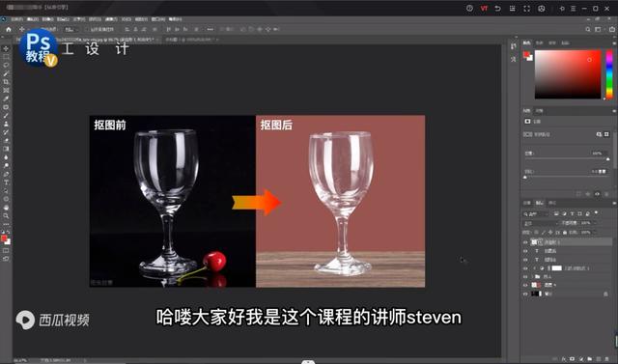Open the first menu bar item (File)
This screenshot has height=364, width=618.
coord(16,19)
